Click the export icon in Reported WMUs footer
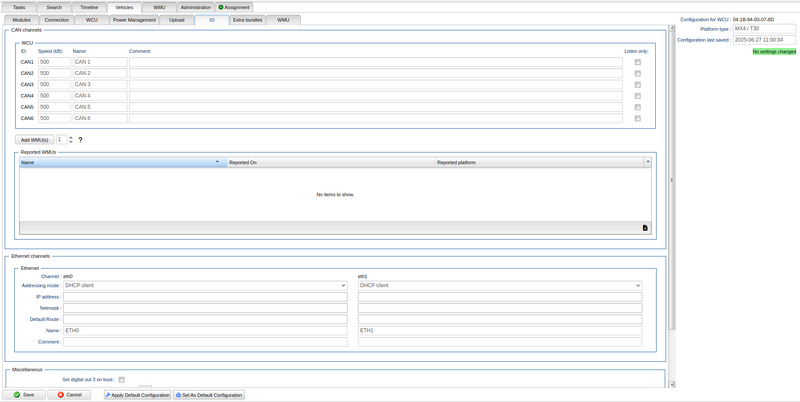Screen dimensions: 800x402 click(x=645, y=228)
